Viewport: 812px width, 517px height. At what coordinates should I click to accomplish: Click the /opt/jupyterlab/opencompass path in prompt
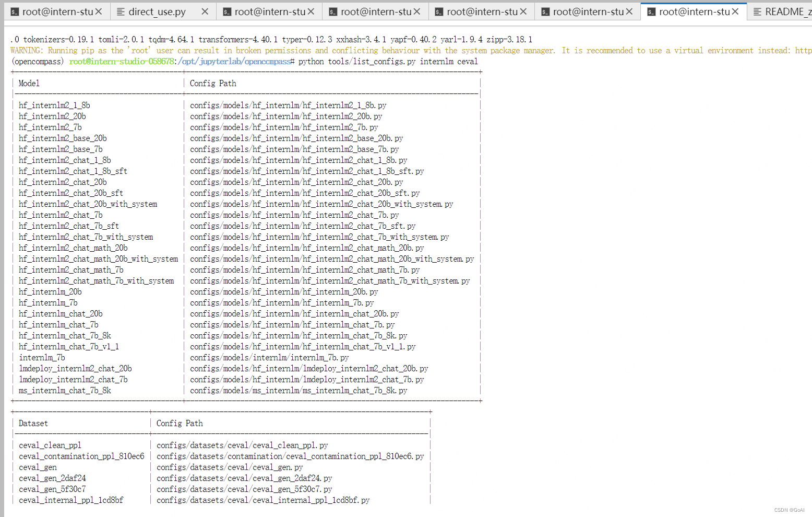[x=235, y=62]
